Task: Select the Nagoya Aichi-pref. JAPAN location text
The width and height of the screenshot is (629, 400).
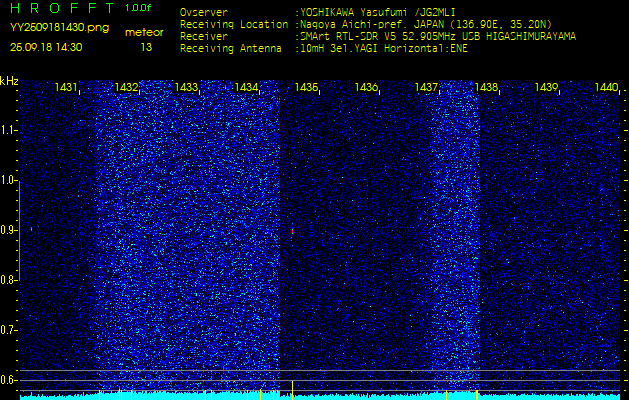Action: (424, 25)
